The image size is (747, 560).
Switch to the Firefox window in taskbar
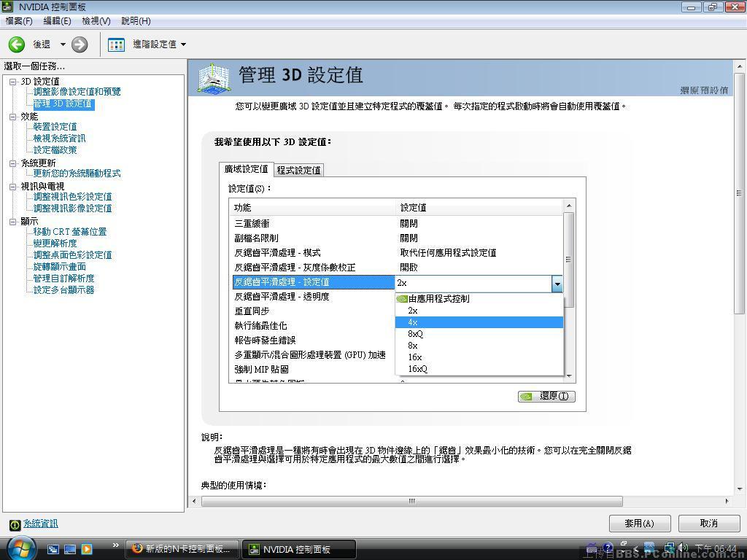[181, 548]
